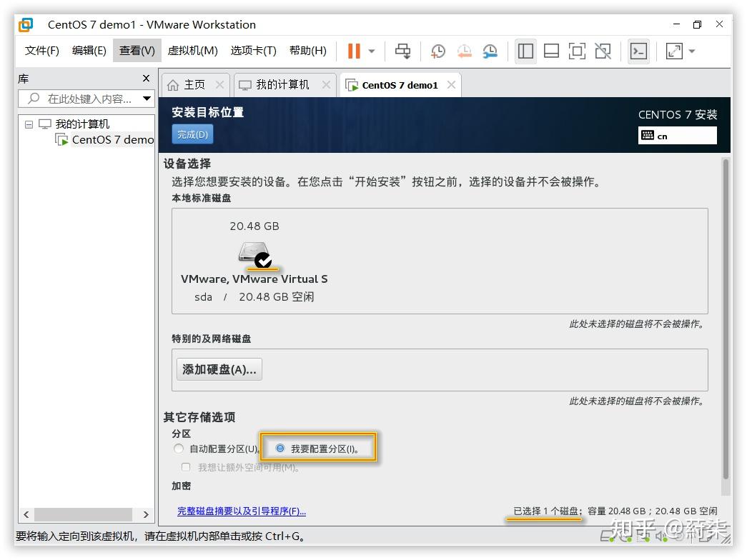
Task: Click the sda / 20.48 GB 空闲 text
Action: pos(254,296)
